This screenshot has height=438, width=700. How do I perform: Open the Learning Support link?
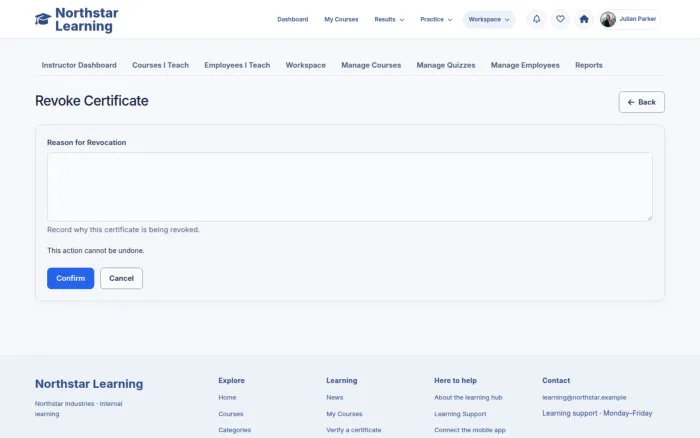460,414
